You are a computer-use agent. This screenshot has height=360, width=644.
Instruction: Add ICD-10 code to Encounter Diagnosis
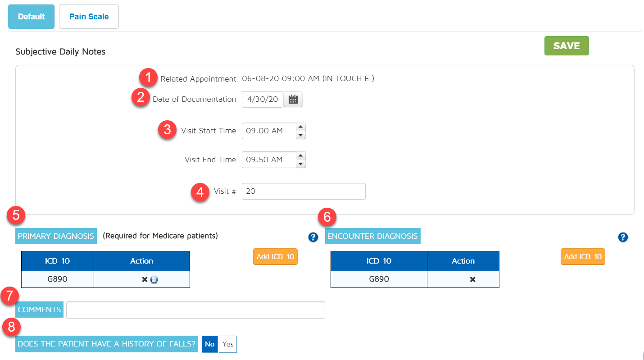583,257
